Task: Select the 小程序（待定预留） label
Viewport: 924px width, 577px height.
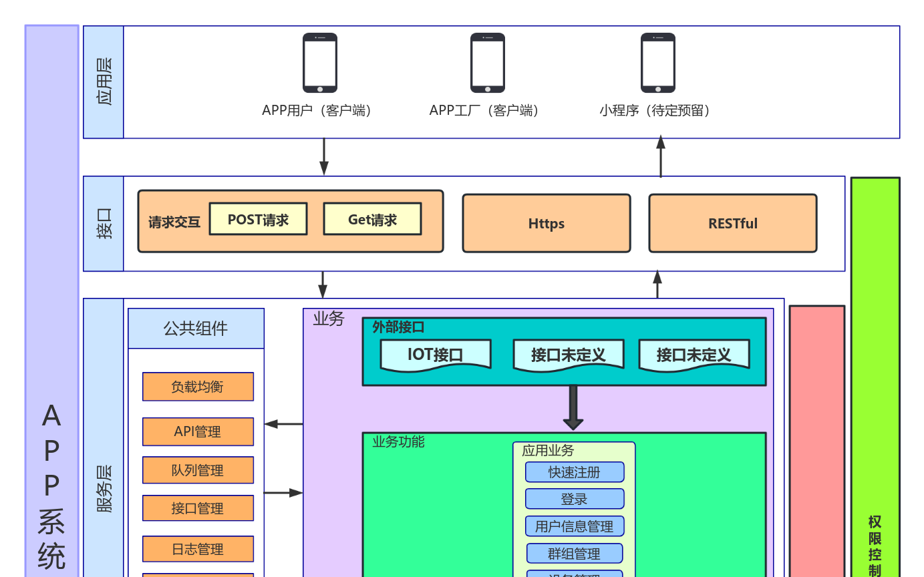Action: [658, 111]
